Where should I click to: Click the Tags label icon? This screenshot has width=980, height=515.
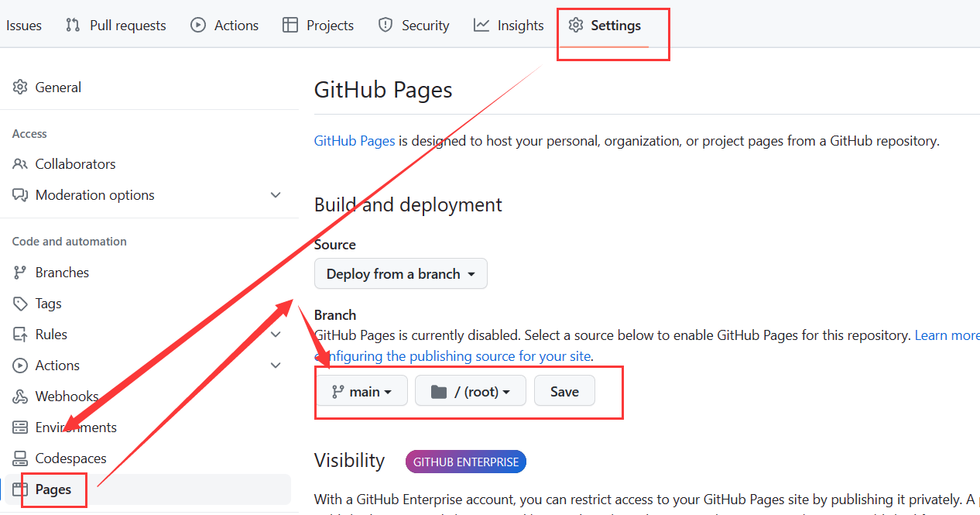tap(20, 304)
